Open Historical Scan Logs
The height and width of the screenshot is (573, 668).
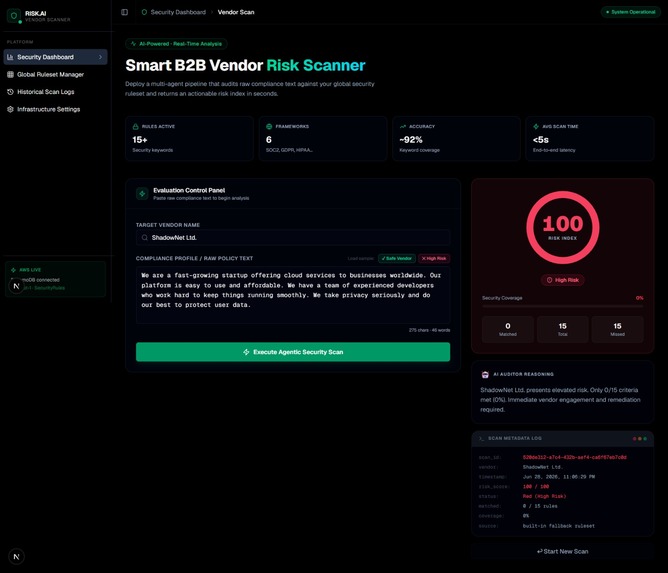click(x=55, y=92)
